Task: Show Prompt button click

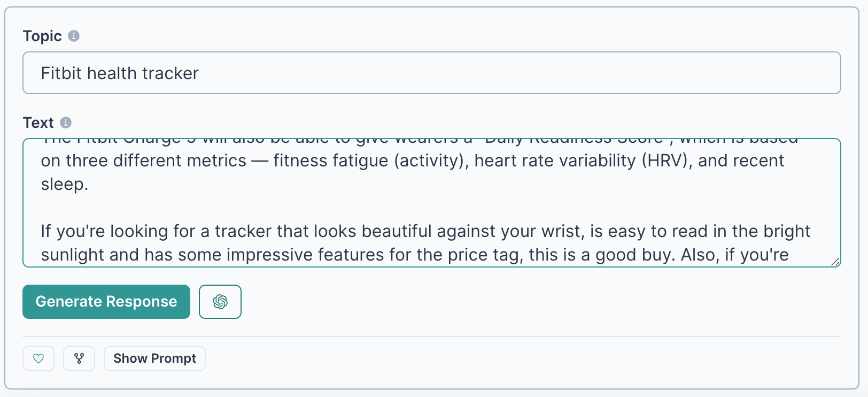Action: pos(154,358)
